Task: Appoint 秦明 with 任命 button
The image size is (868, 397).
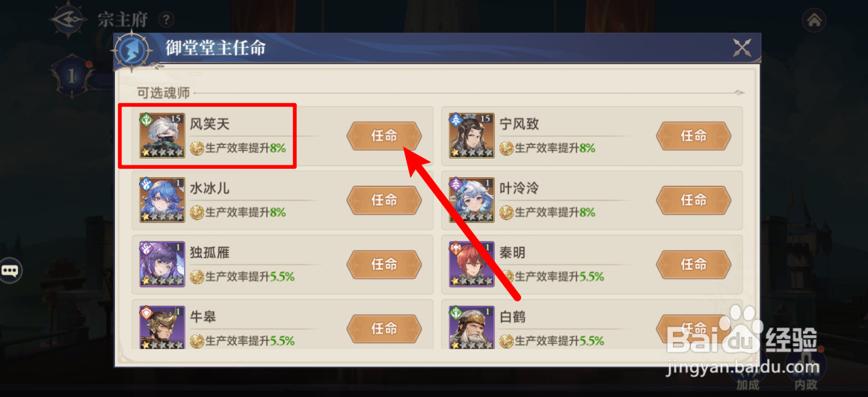Action: click(x=694, y=264)
